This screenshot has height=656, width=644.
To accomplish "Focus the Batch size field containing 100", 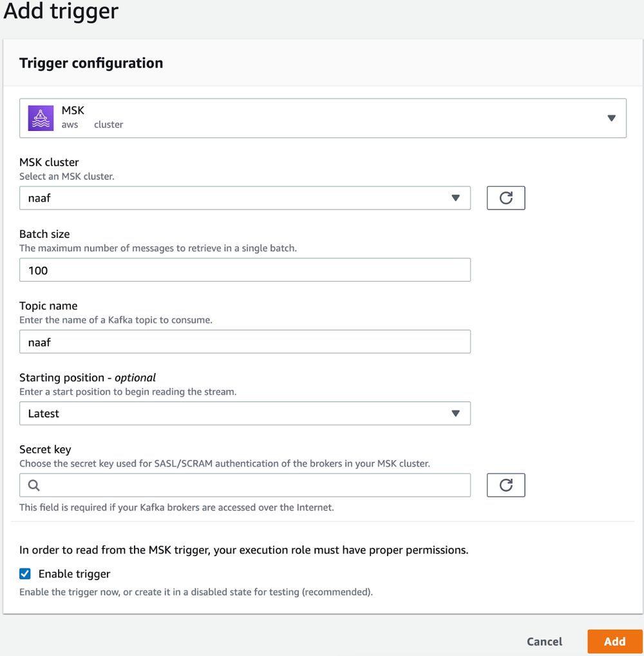I will click(x=245, y=270).
